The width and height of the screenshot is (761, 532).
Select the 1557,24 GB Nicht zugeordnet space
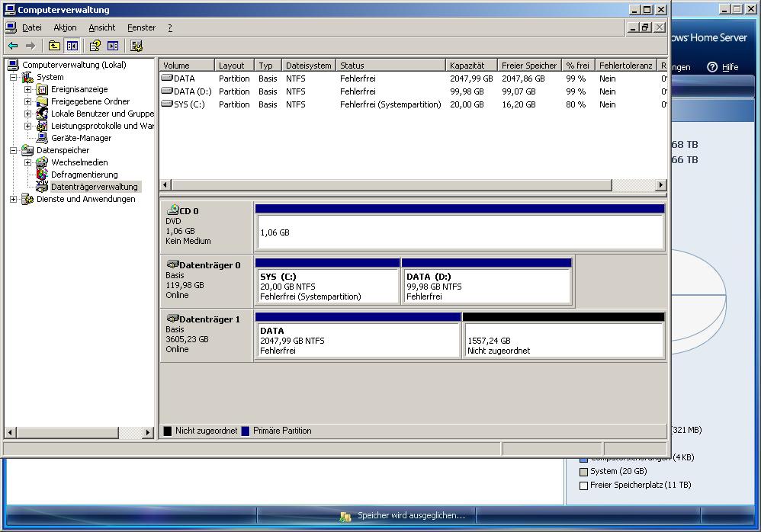coord(564,335)
